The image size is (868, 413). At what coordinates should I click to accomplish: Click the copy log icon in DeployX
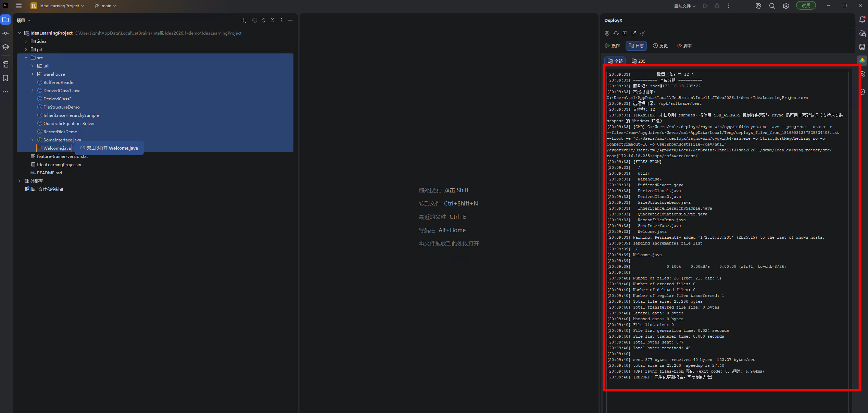[625, 33]
